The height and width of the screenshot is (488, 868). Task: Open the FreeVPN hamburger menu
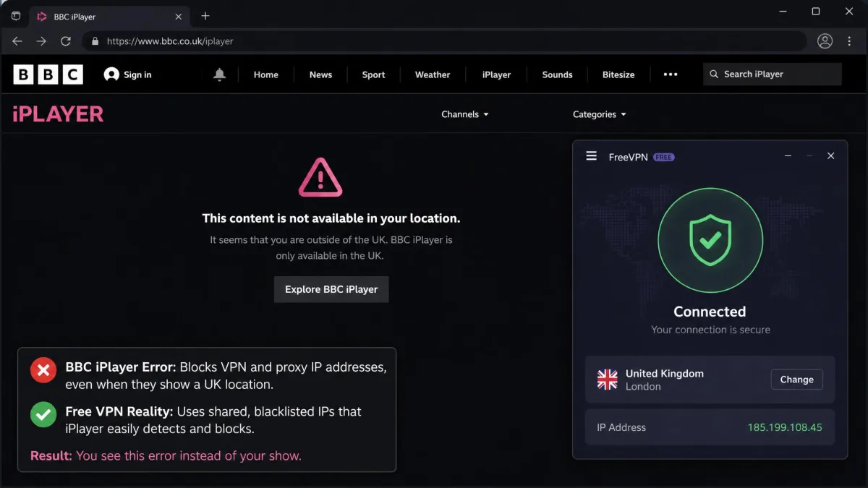(x=592, y=156)
